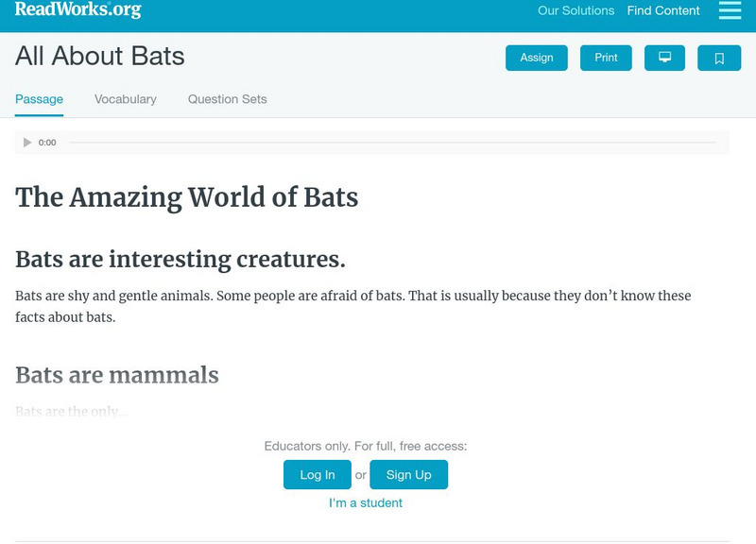Select the Passage tab
The image size is (756, 544).
(39, 99)
